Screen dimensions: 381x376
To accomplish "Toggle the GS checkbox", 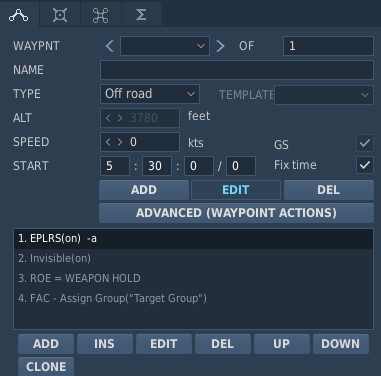I will 365,143.
